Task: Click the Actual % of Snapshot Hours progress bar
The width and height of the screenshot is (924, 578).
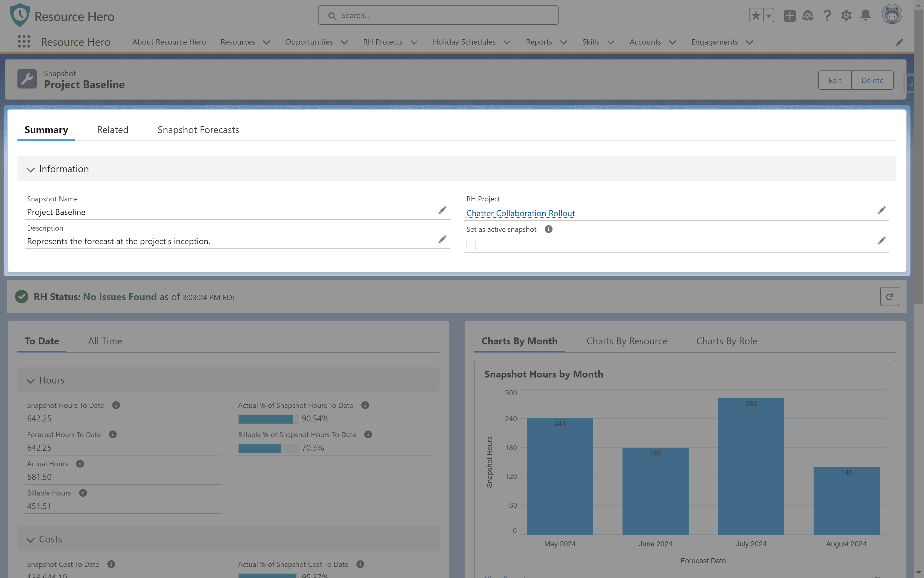Action: point(268,419)
